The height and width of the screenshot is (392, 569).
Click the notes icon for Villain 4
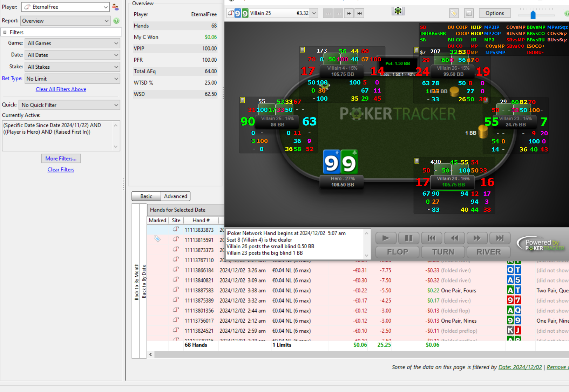pos(302,50)
